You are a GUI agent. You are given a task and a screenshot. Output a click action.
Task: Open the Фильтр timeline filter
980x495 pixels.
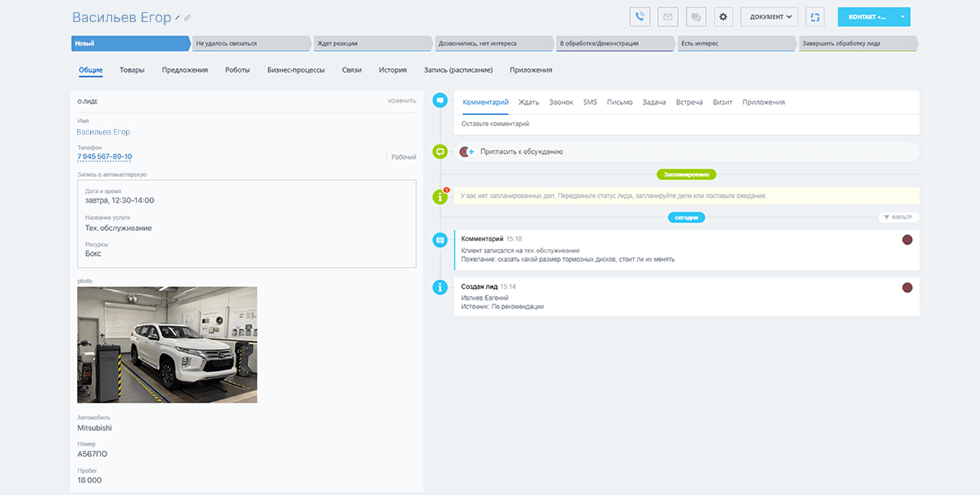899,217
